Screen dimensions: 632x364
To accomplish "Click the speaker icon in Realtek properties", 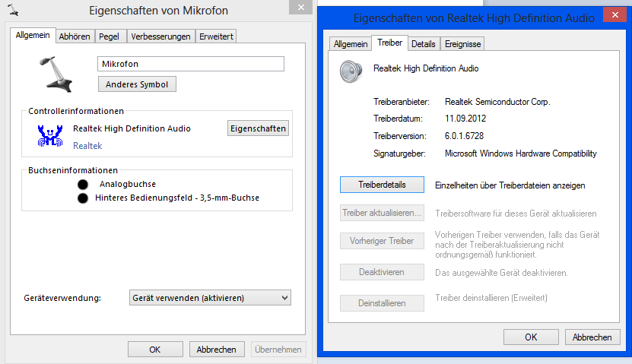I will pyautogui.click(x=351, y=71).
